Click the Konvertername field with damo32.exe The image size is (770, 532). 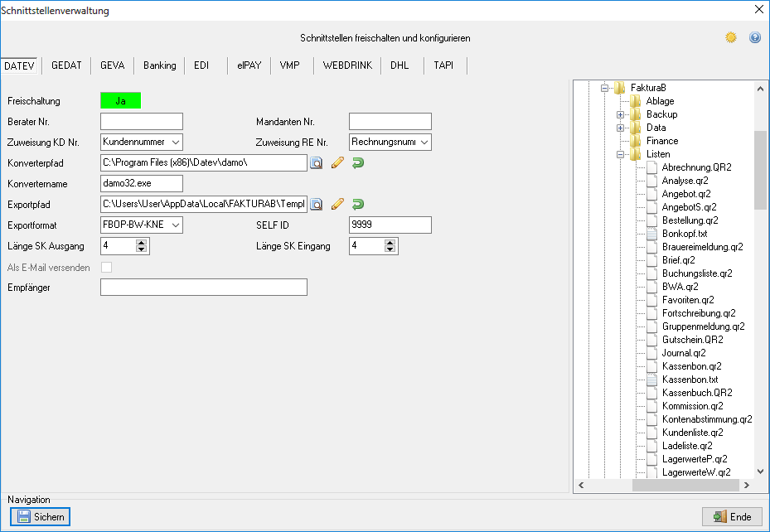tap(142, 184)
